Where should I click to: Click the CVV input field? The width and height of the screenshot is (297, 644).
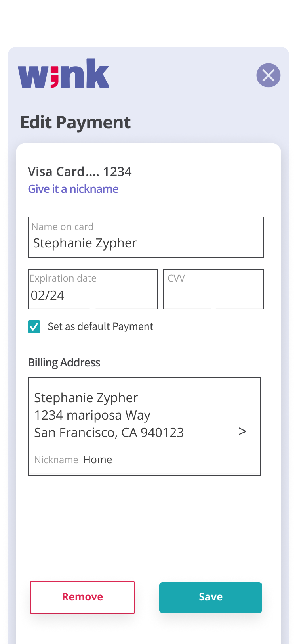[x=213, y=289]
